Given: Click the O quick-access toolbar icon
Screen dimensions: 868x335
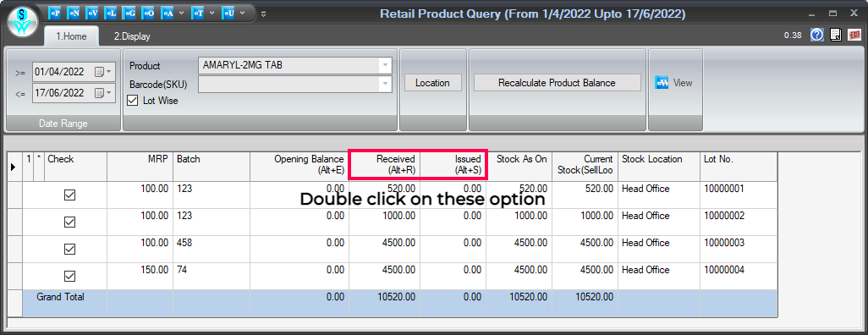Looking at the screenshot, I should pos(148,13).
